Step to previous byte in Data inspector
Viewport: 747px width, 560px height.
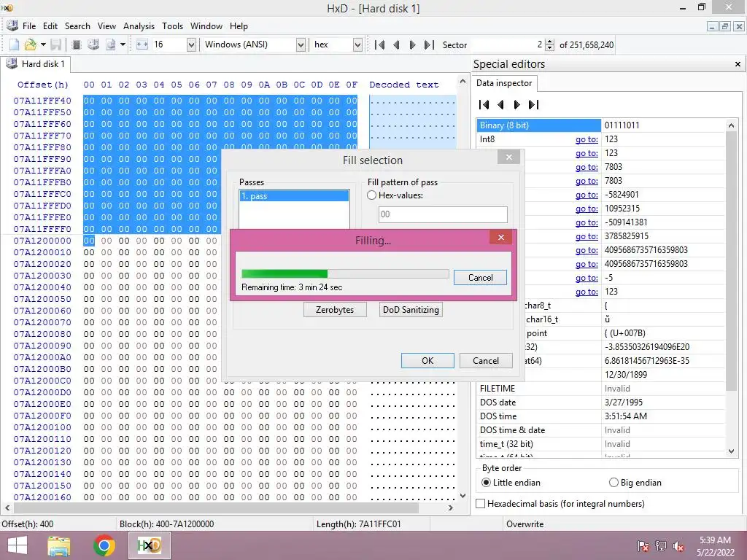tap(500, 105)
